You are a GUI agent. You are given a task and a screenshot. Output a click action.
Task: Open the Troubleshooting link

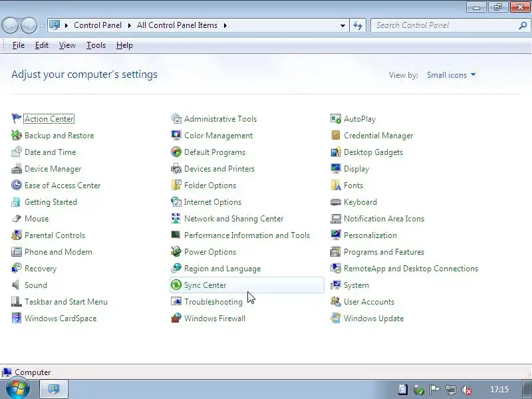pos(213,302)
